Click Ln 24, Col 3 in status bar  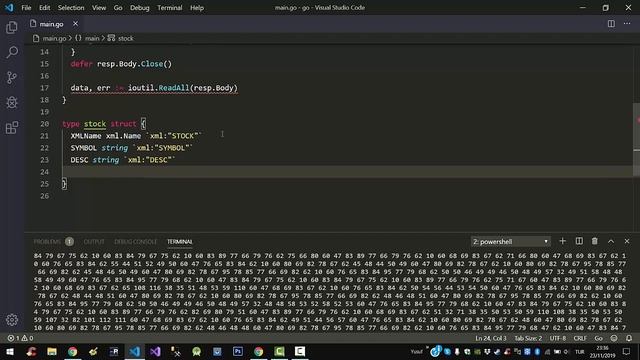click(491, 338)
